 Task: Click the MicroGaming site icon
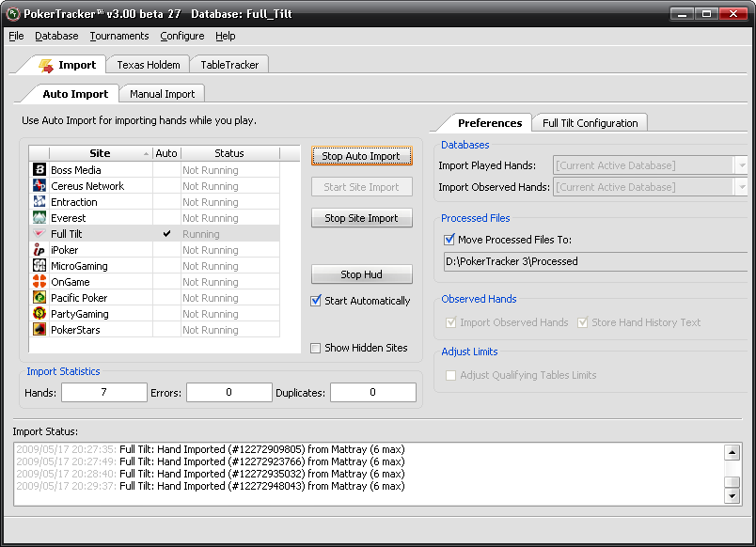coord(39,266)
